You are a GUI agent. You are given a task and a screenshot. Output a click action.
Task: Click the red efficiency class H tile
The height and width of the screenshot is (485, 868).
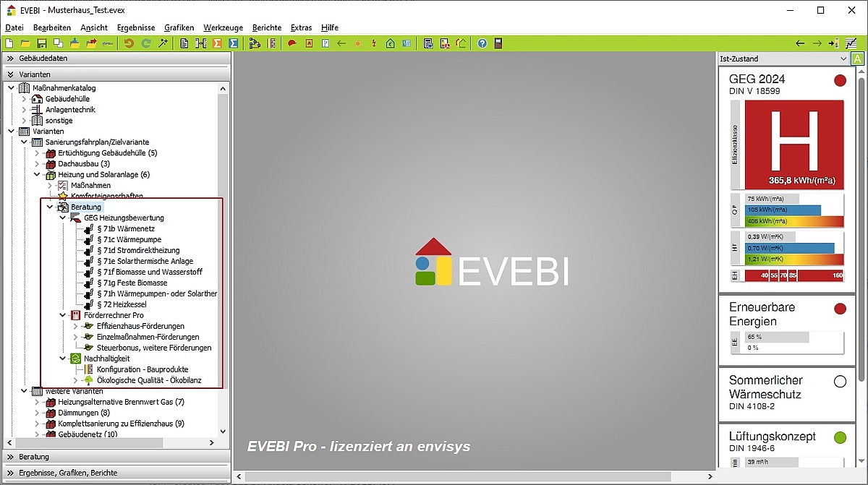(x=794, y=144)
